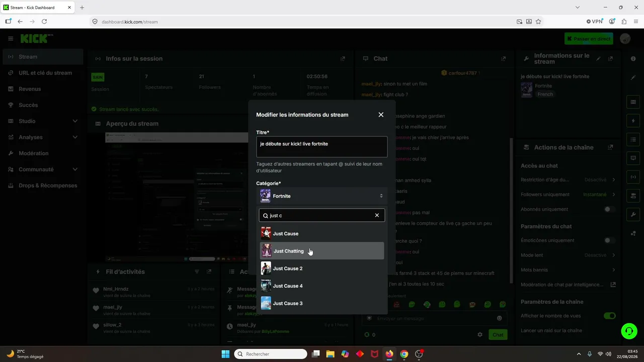This screenshot has height=362, width=644.
Task: Open Mode lent setting chevron
Action: (614, 255)
